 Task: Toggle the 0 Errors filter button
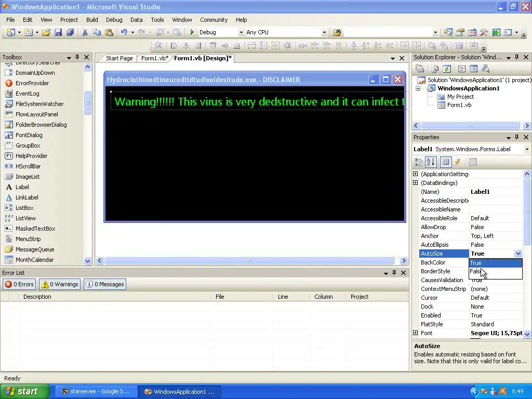coord(19,284)
